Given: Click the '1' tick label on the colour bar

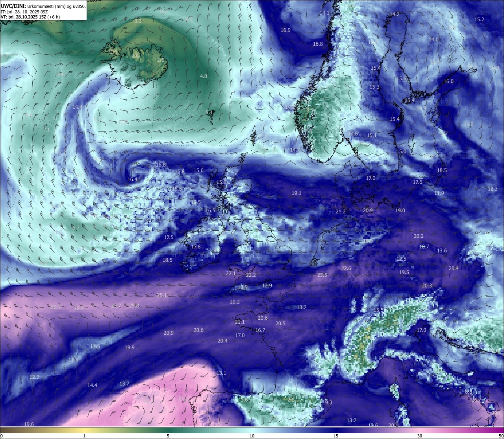Looking at the screenshot, I should coord(84,436).
